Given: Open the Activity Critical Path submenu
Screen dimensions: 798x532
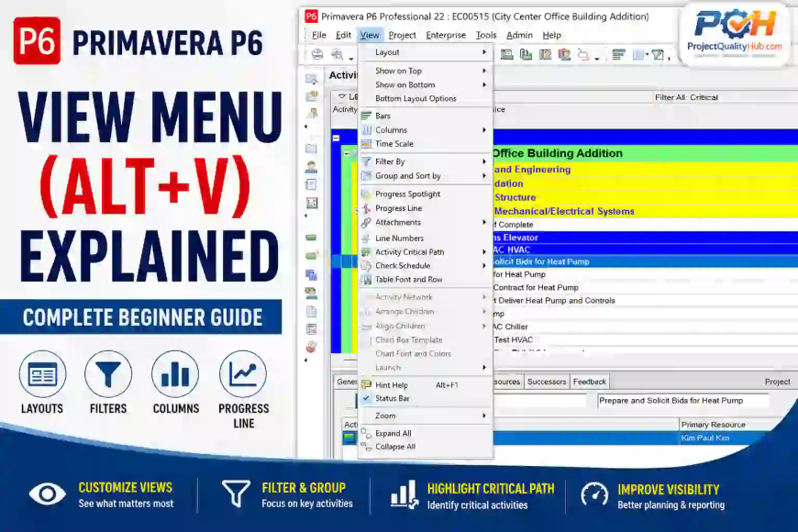Looking at the screenshot, I should 426,251.
